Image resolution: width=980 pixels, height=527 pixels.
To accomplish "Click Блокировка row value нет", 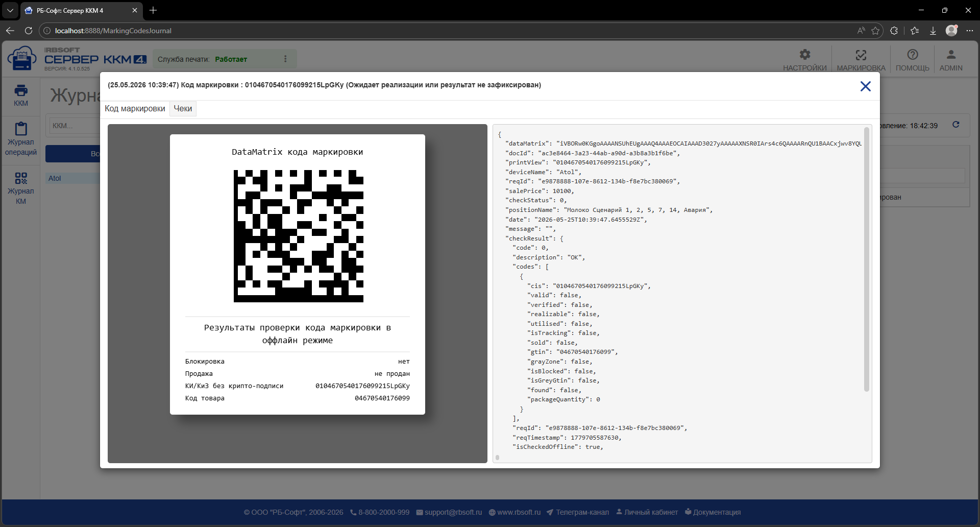I will click(x=404, y=362).
